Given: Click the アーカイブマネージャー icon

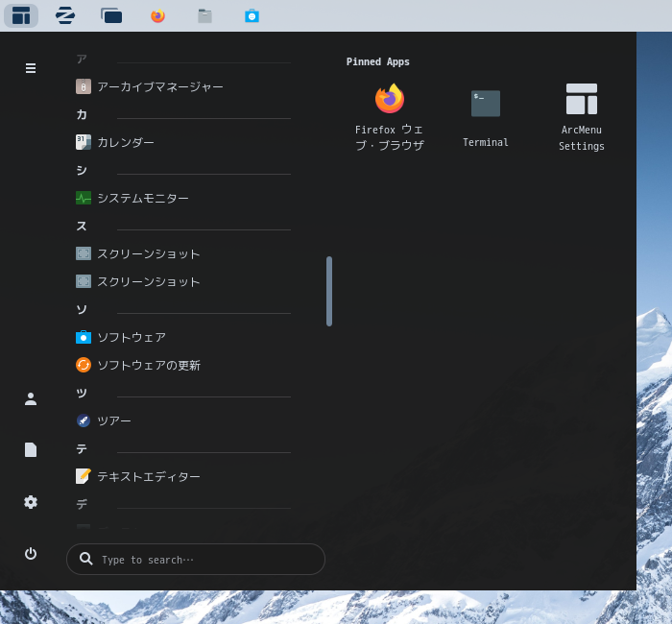Looking at the screenshot, I should click(84, 86).
